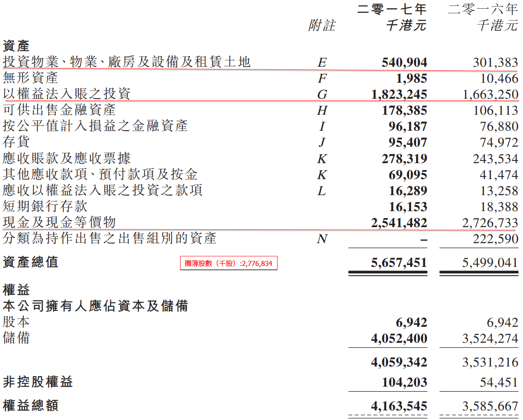Viewport: 523px width, 420px height.
Task: Select 2016 total assets value 5,499,041
Action: (490, 263)
